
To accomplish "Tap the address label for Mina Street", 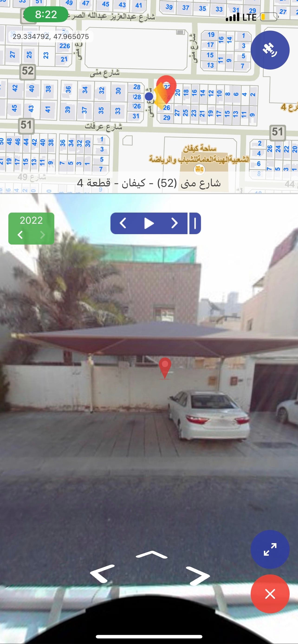I will [x=149, y=183].
